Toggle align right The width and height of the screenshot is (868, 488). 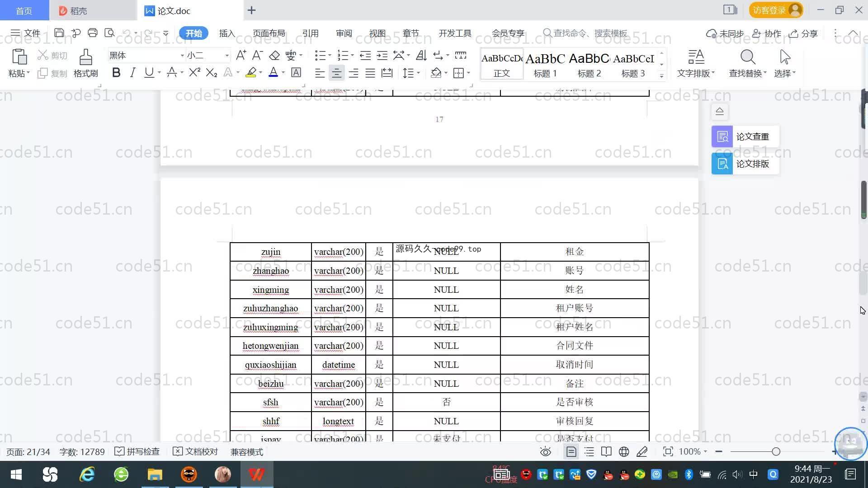[354, 73]
